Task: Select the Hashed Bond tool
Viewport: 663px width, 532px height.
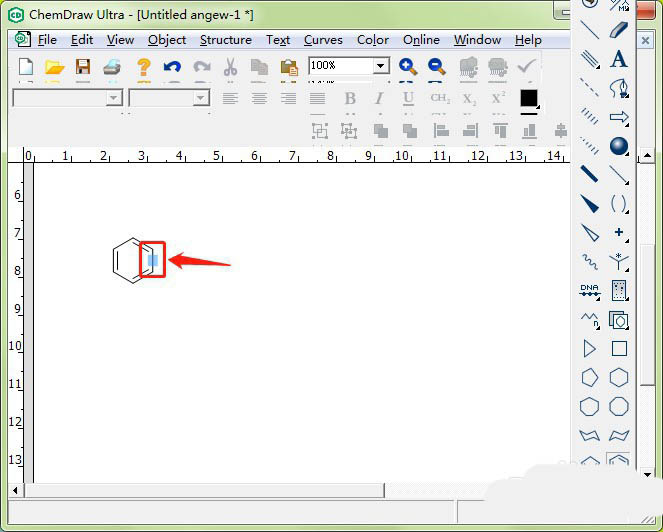Action: click(x=589, y=117)
